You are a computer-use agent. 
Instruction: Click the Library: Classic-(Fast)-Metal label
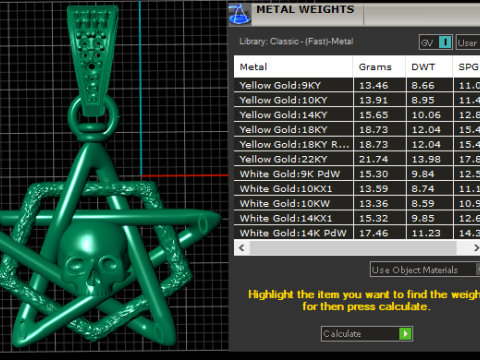coord(296,41)
